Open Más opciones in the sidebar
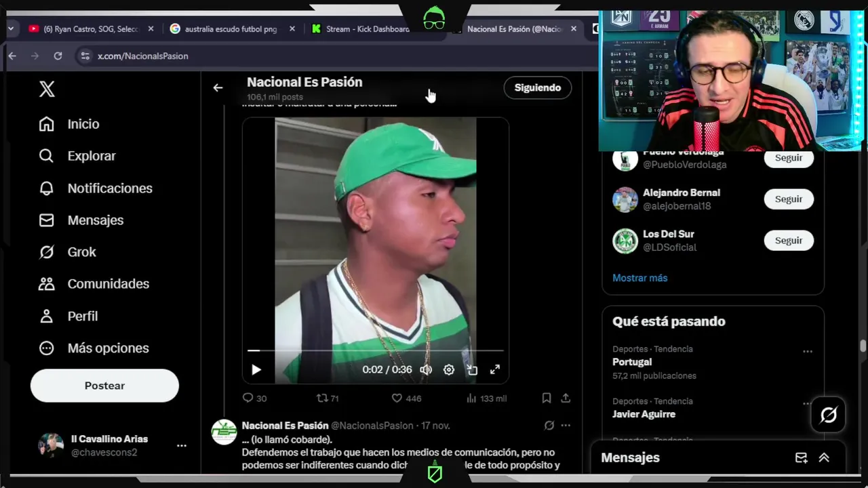This screenshot has width=868, height=488. point(94,348)
